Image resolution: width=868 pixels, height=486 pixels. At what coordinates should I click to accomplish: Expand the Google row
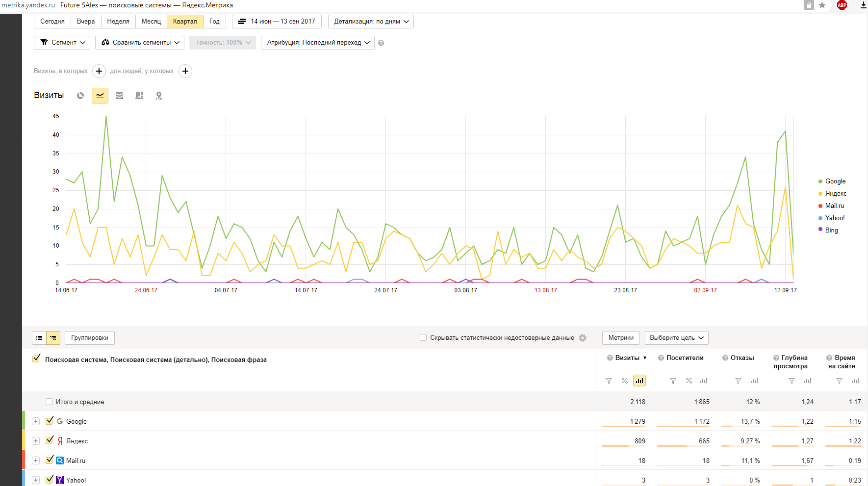[x=36, y=421]
